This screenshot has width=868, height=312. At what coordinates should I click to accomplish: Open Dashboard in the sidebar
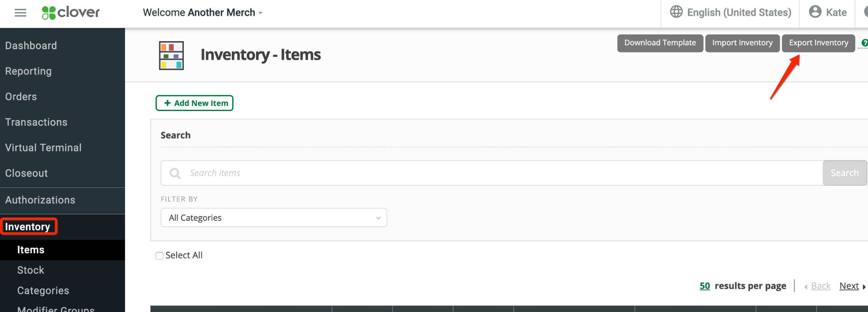[31, 45]
